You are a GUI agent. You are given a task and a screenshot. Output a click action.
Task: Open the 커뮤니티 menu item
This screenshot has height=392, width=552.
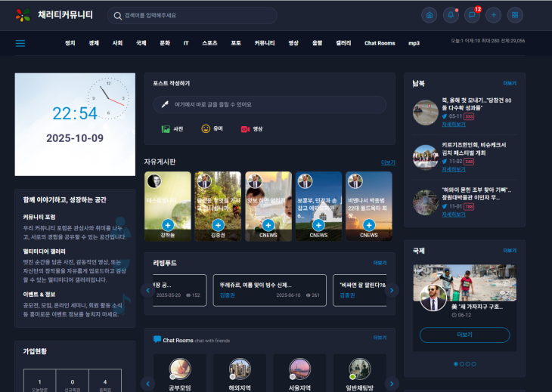click(265, 43)
